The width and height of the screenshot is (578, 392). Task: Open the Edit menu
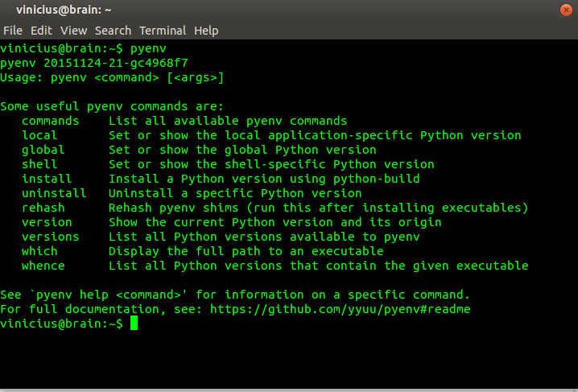[x=41, y=31]
